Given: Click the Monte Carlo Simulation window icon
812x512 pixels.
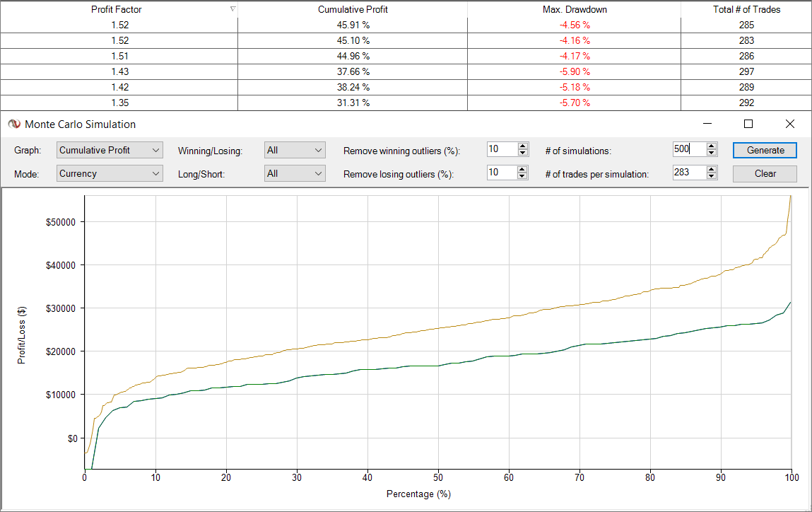Looking at the screenshot, I should tap(13, 124).
